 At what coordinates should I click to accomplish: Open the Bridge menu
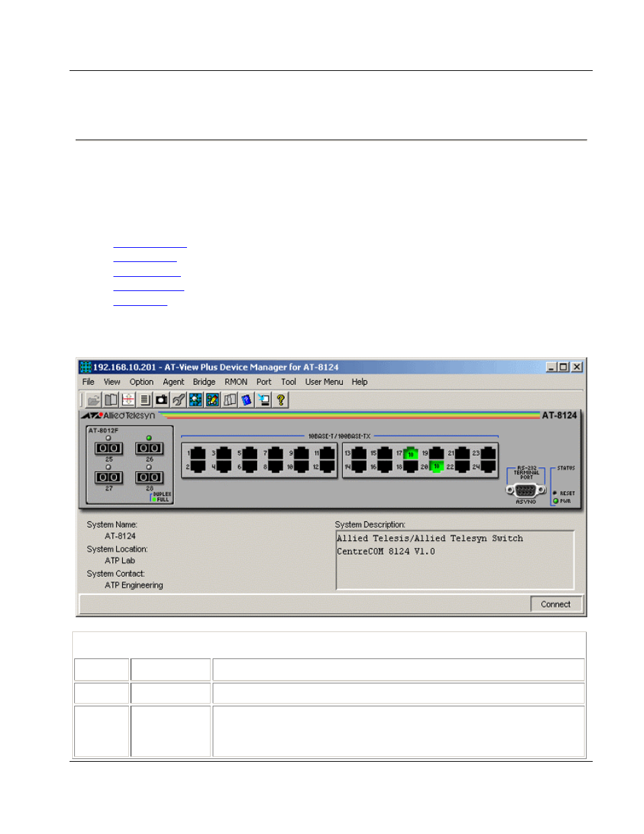coord(204,382)
